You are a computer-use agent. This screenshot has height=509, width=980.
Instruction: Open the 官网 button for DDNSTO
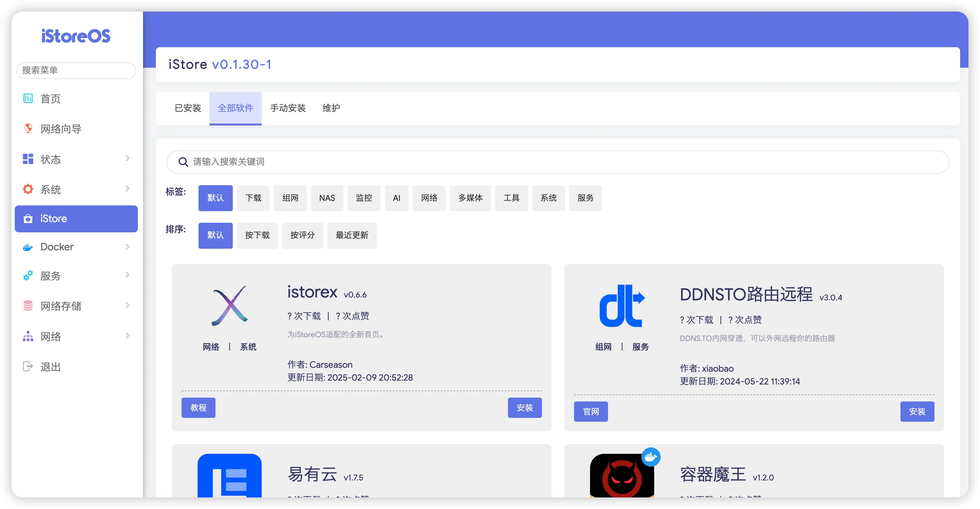pos(591,411)
